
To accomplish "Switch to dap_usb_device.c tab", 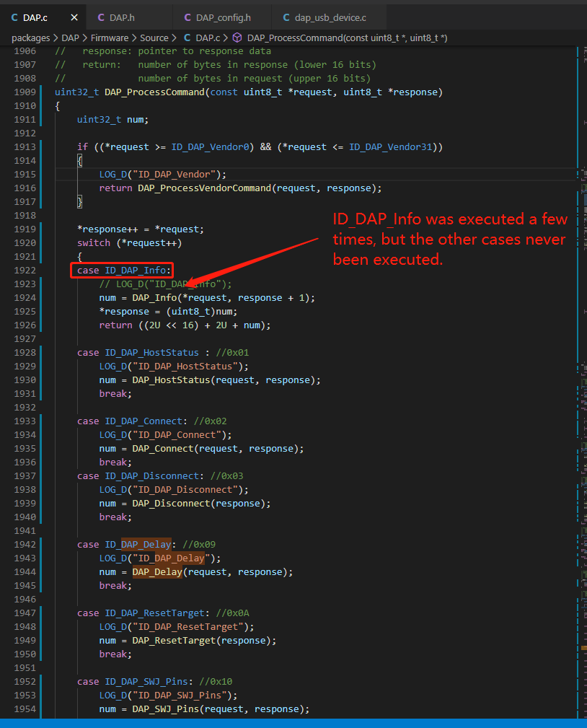I will tap(330, 17).
